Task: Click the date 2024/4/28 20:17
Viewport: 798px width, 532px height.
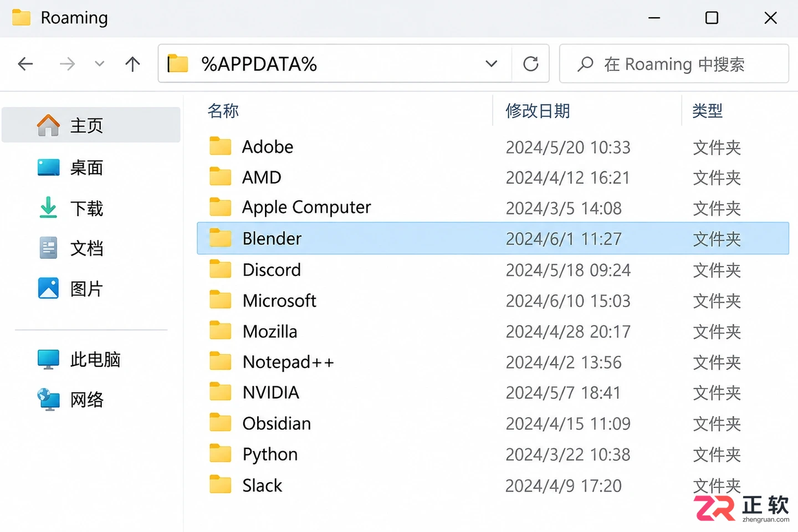Action: pyautogui.click(x=568, y=331)
